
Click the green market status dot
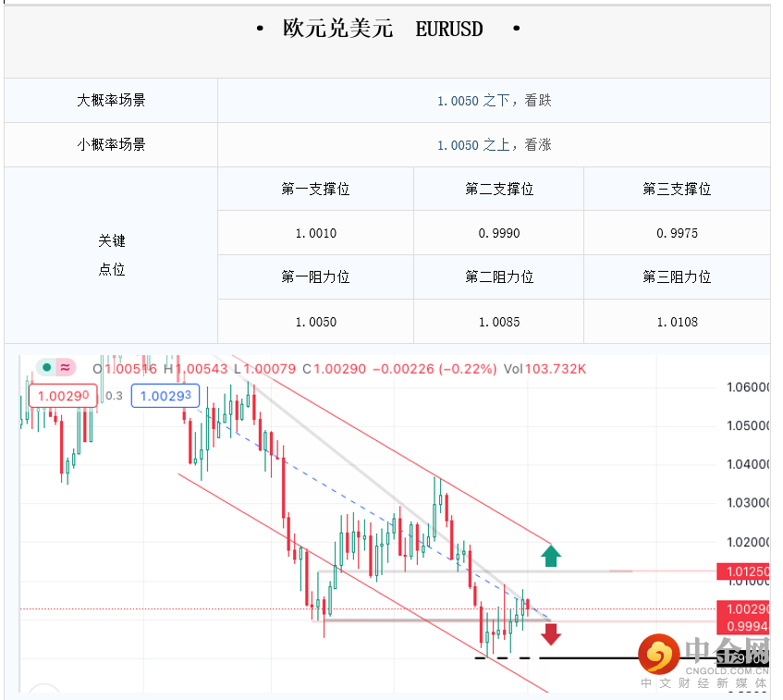click(x=46, y=367)
